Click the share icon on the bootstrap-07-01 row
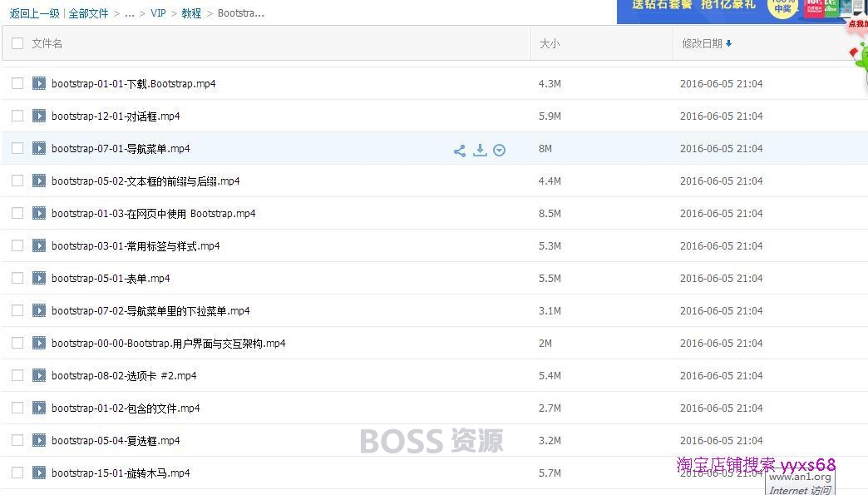The height and width of the screenshot is (495, 868). 460,151
